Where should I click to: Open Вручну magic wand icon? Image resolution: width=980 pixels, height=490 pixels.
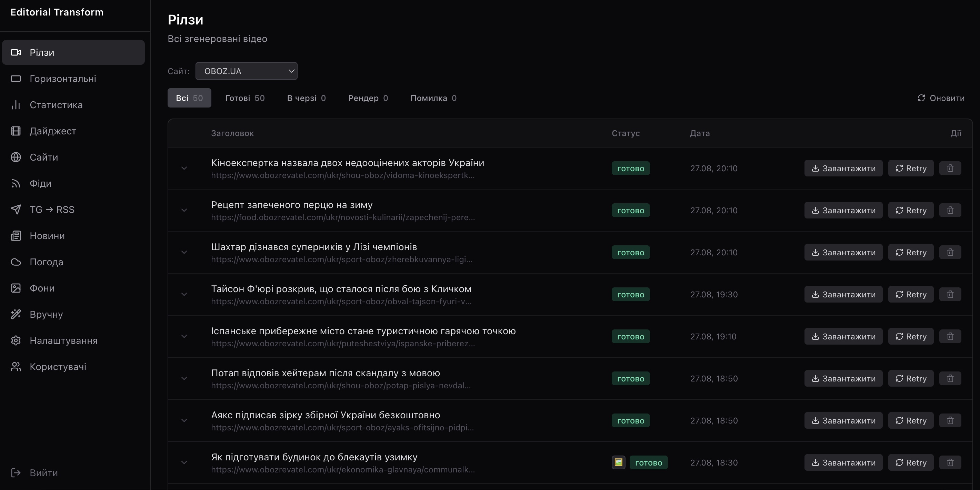click(16, 315)
